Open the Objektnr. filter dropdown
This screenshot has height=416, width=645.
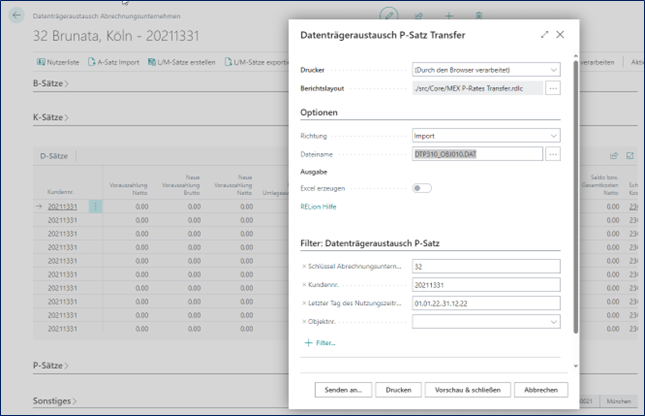click(x=486, y=322)
